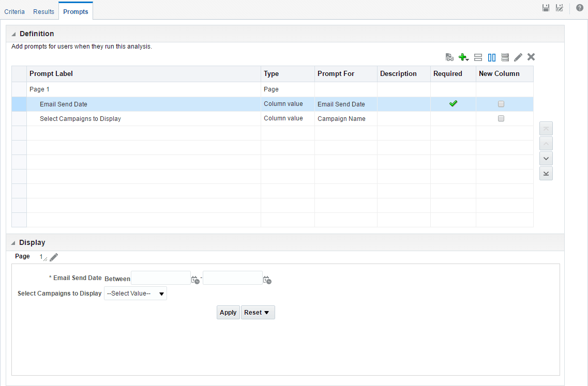Click the Save As icon
This screenshot has height=386, width=588.
click(x=560, y=8)
